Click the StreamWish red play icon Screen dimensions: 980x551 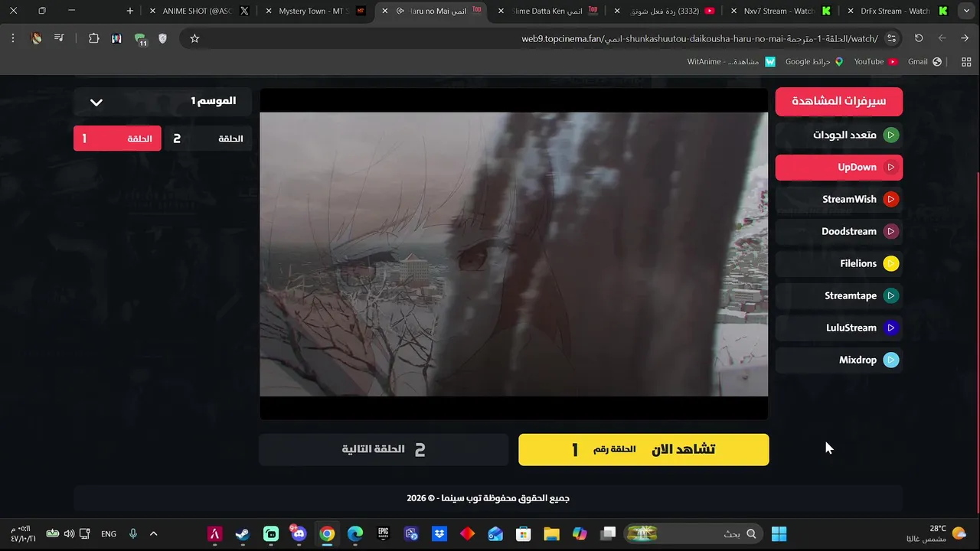[890, 200]
